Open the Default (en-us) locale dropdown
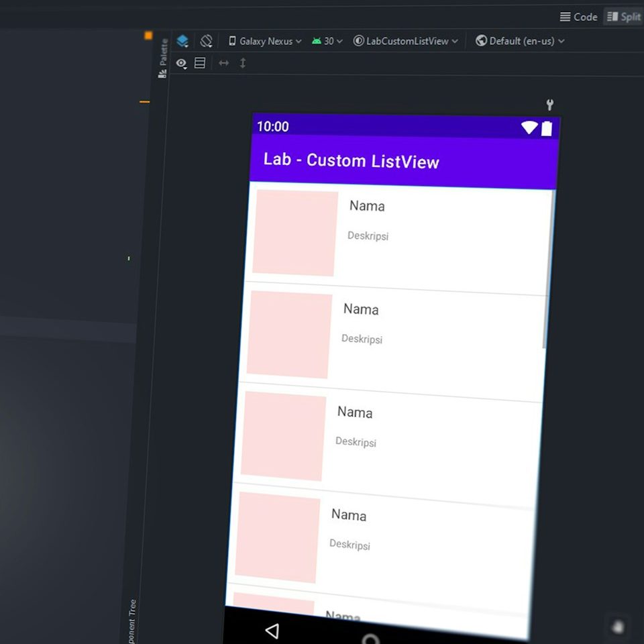 (x=520, y=41)
